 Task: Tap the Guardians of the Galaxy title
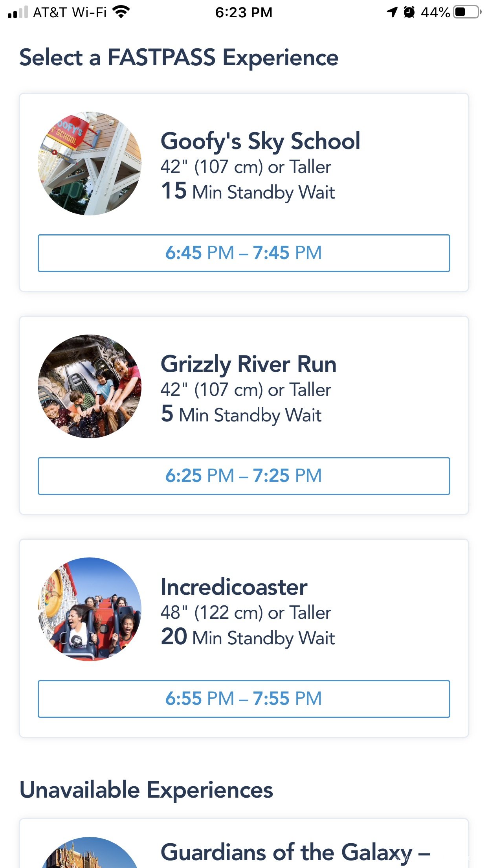[295, 852]
